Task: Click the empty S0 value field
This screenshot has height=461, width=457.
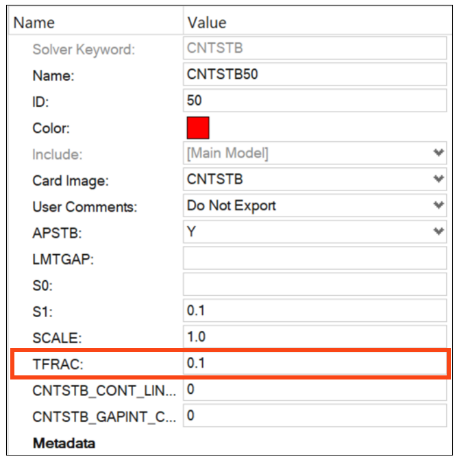Action: pyautogui.click(x=315, y=284)
